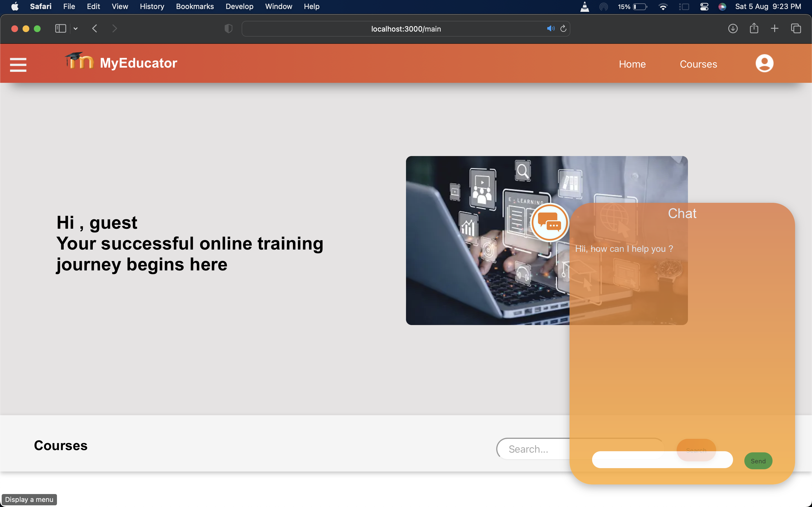Open a new tab with plus icon
Screen dimensions: 812x507
[775, 29]
